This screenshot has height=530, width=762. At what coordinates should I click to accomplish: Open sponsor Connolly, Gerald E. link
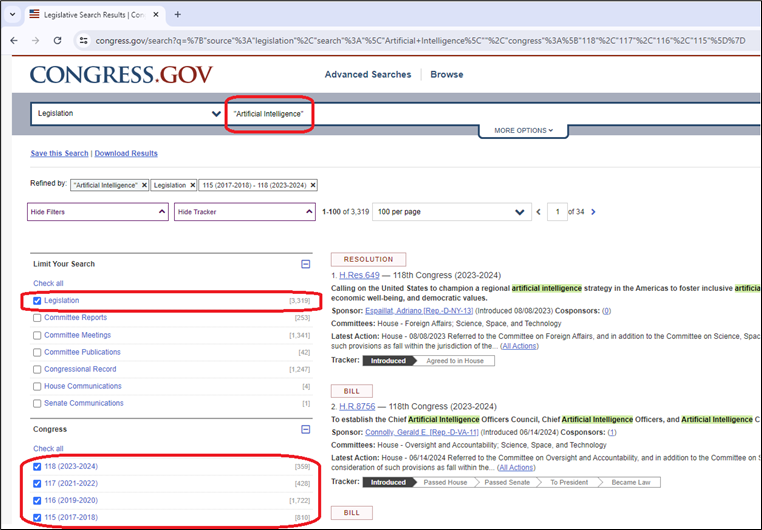click(x=422, y=432)
